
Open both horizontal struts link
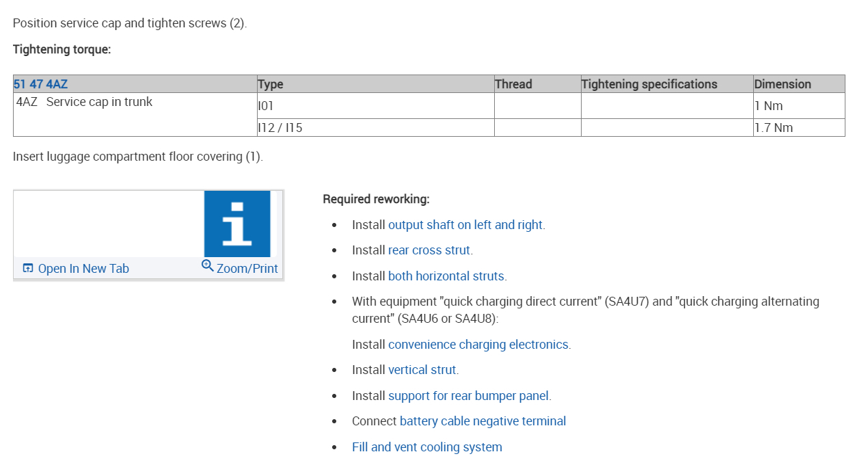click(446, 276)
